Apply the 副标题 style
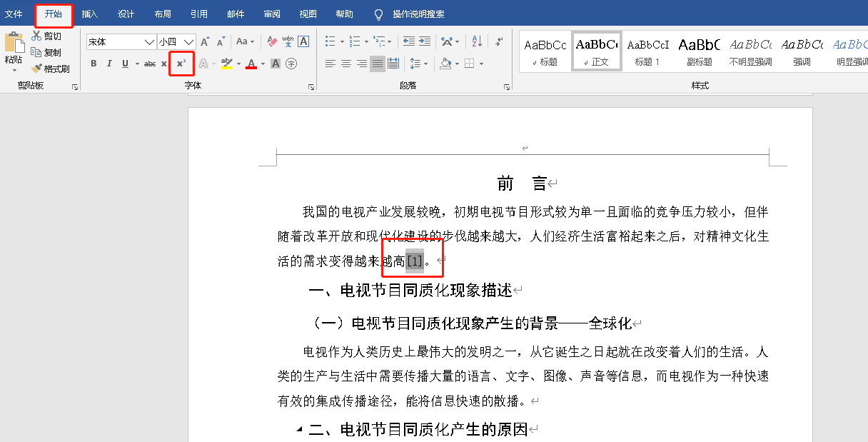 click(700, 51)
